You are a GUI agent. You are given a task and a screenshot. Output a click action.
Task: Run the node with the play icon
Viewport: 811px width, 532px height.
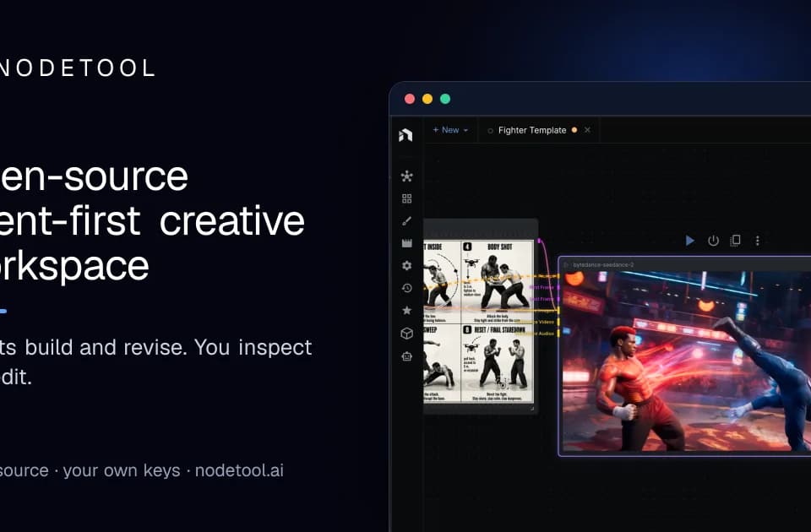tap(689, 241)
